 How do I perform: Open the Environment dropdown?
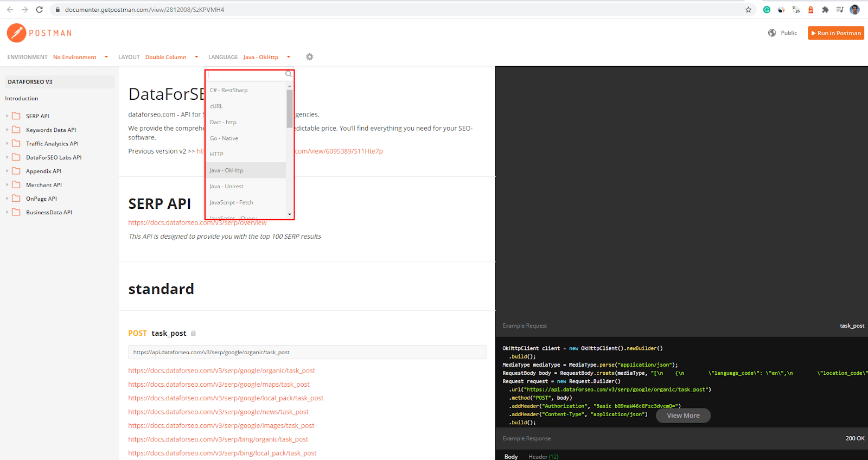80,57
